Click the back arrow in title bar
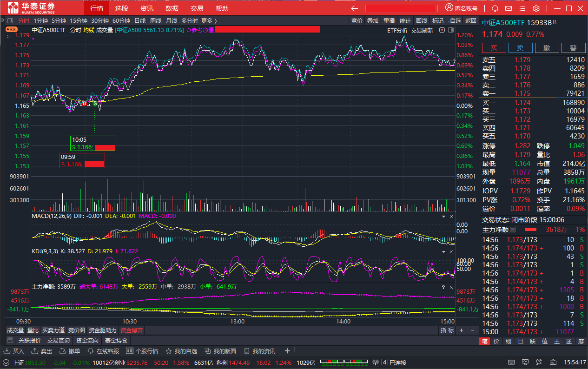 [355, 8]
